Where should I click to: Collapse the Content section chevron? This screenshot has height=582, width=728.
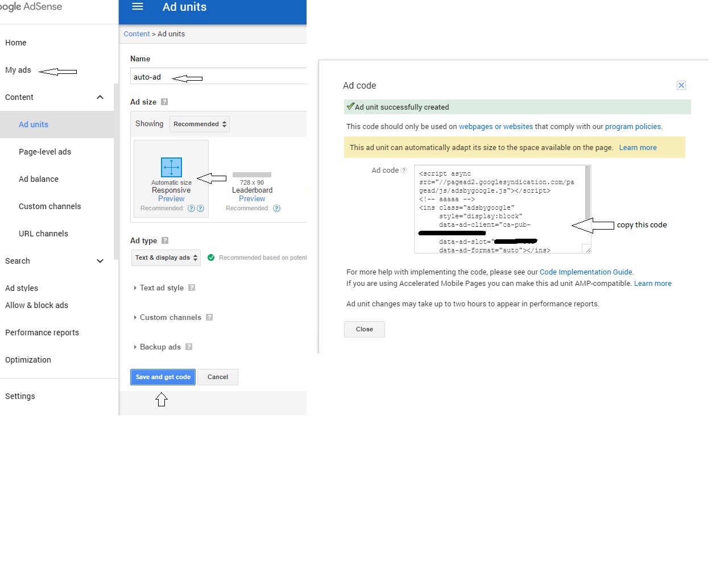pyautogui.click(x=100, y=97)
